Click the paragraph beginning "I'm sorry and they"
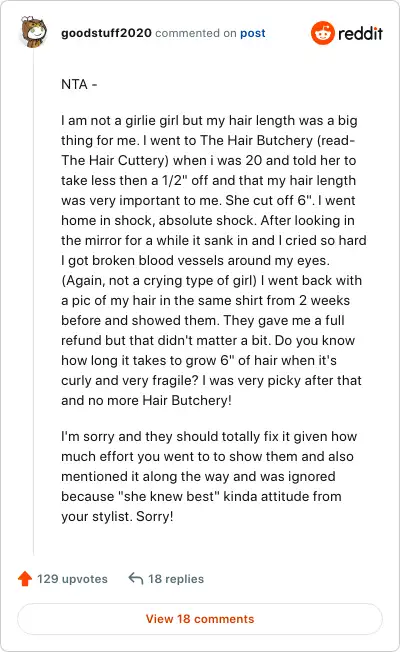Screen dimensions: 400x652 tap(209, 476)
